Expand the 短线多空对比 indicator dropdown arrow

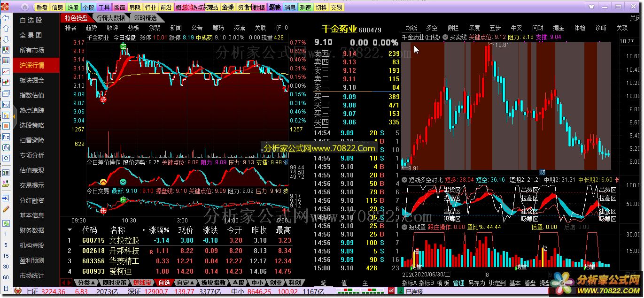pyautogui.click(x=404, y=180)
